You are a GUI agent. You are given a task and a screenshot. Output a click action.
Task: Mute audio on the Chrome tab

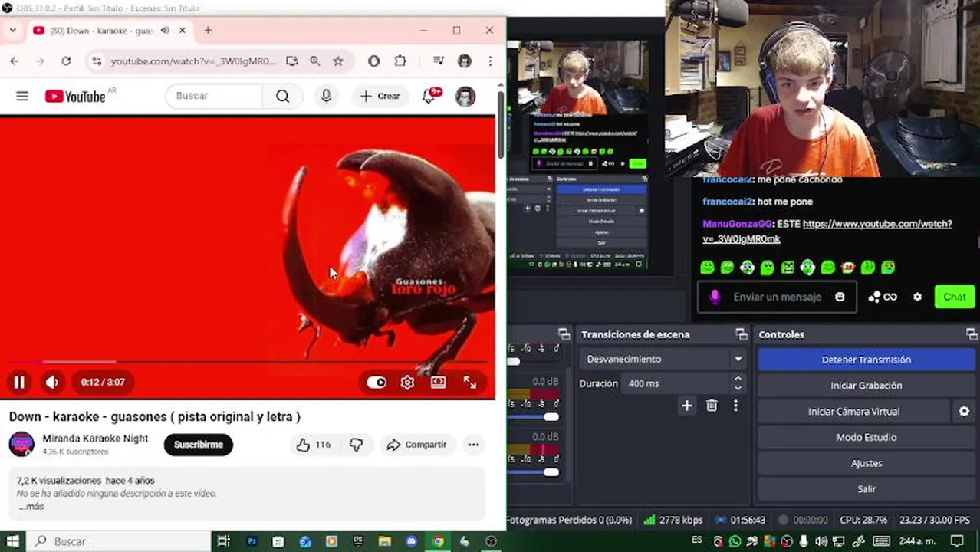(163, 31)
